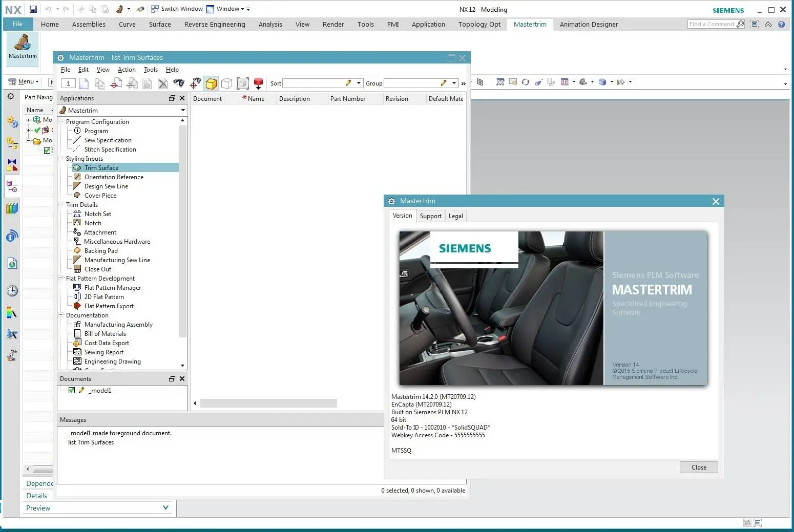Click the red database download icon

click(x=258, y=83)
